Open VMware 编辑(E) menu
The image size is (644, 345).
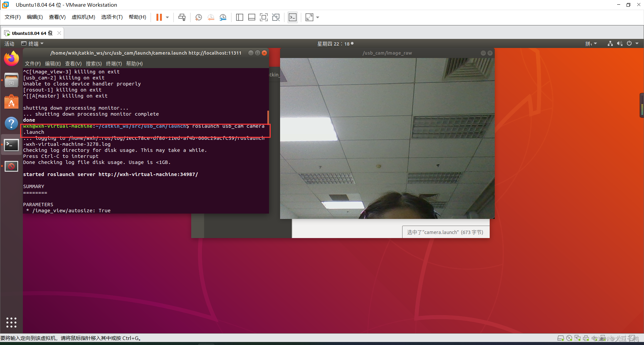point(35,17)
